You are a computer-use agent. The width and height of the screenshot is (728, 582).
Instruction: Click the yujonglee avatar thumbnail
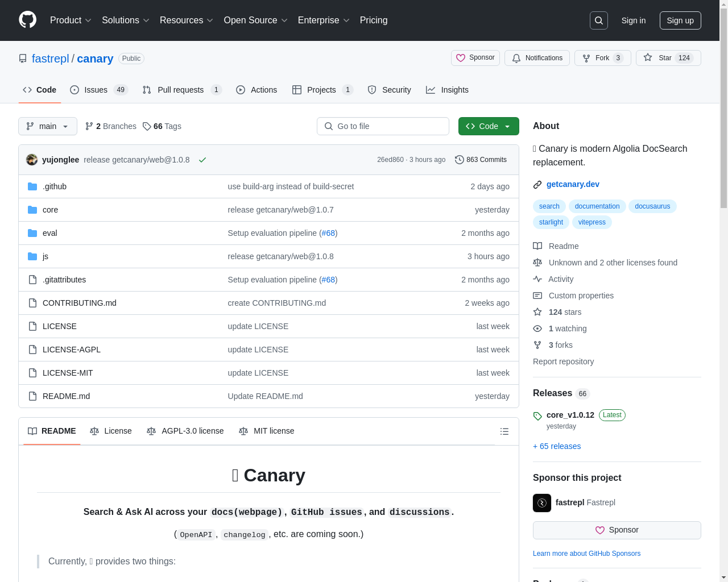(32, 160)
